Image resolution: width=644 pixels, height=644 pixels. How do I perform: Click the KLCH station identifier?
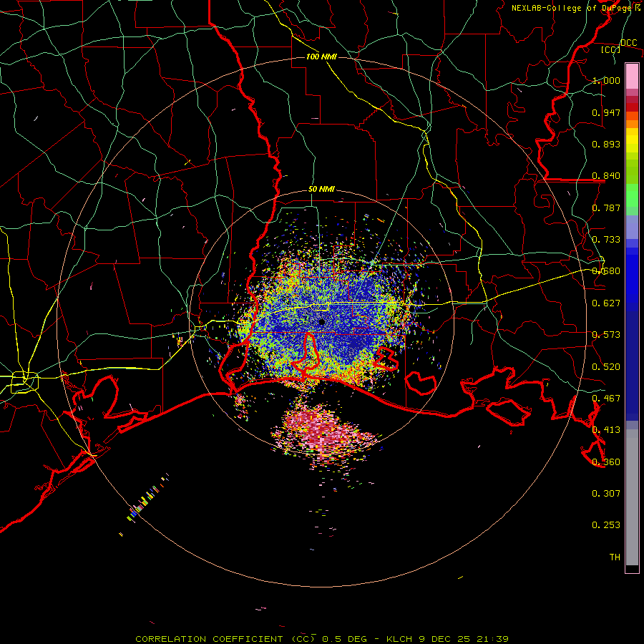point(399,639)
